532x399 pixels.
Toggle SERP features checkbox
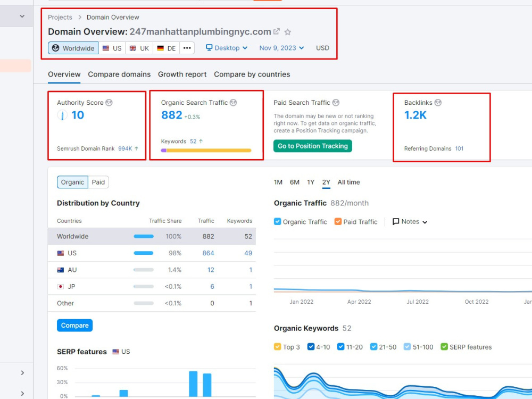444,347
